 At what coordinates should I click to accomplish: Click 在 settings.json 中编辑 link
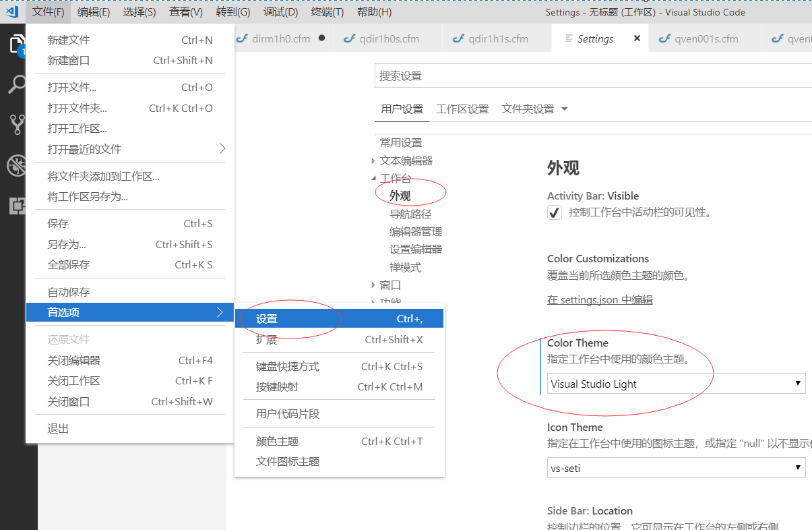(600, 299)
